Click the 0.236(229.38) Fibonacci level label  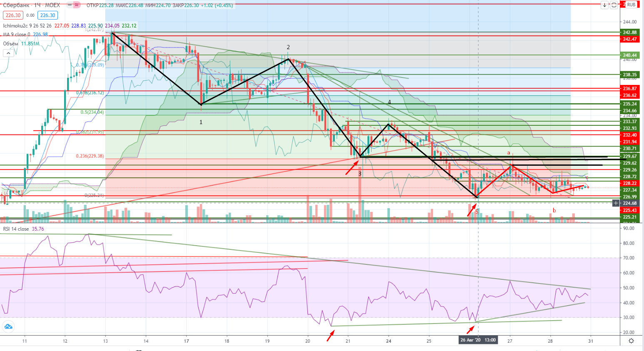click(x=90, y=156)
